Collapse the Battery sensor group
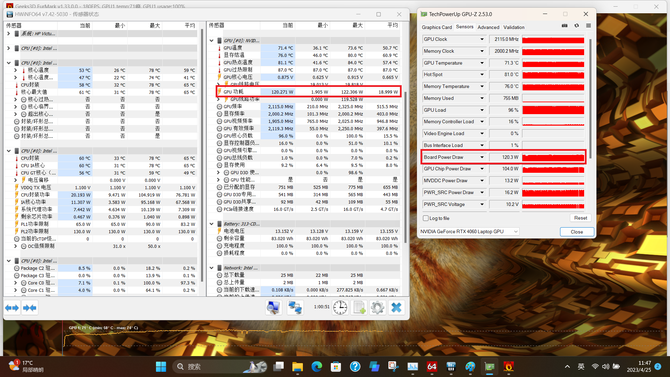 click(212, 224)
